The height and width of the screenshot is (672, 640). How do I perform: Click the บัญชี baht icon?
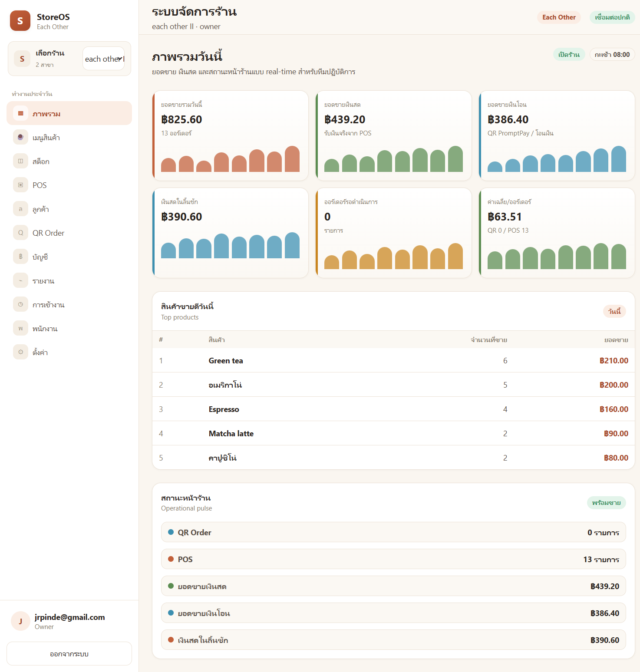pos(20,257)
